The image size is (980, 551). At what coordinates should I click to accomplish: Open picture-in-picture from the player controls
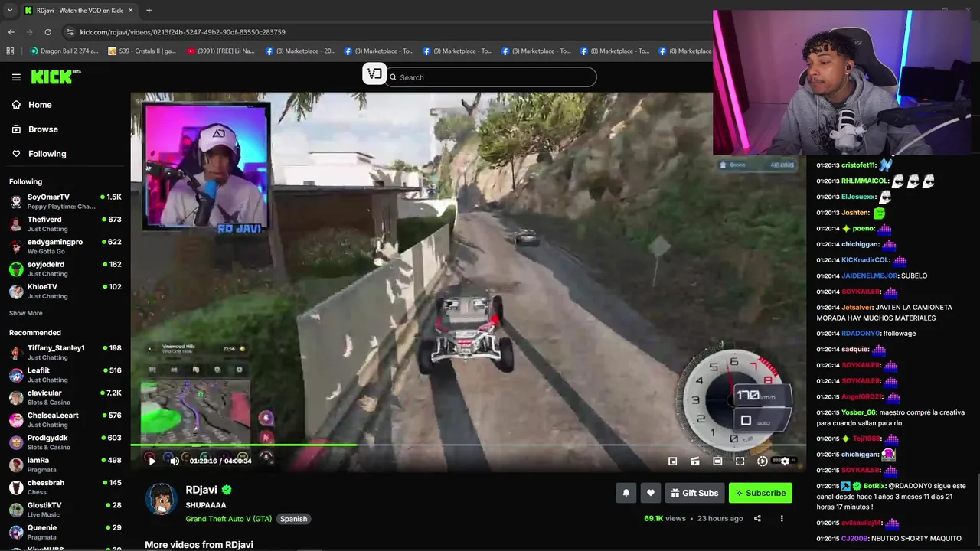(672, 461)
